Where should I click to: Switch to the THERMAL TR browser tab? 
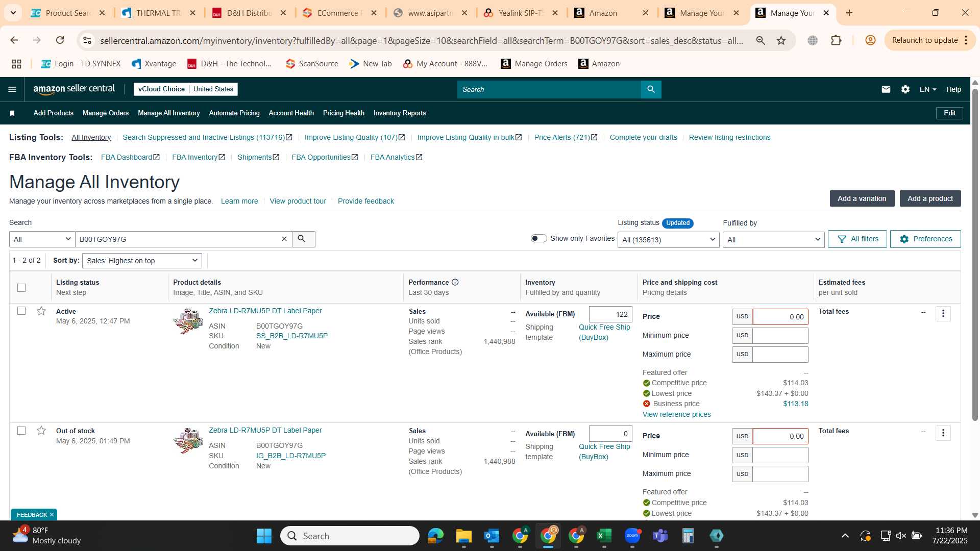click(x=159, y=13)
